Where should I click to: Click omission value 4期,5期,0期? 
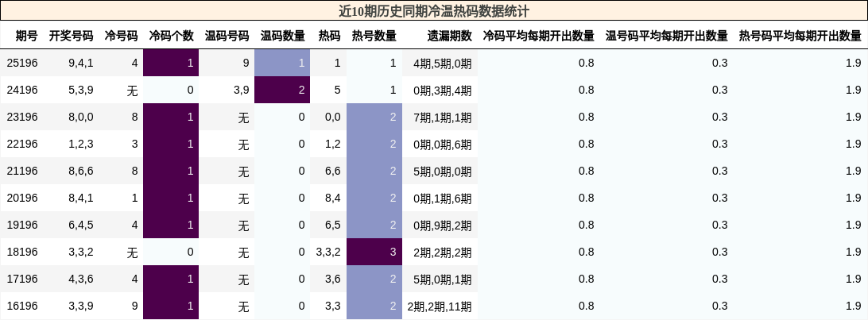443,63
